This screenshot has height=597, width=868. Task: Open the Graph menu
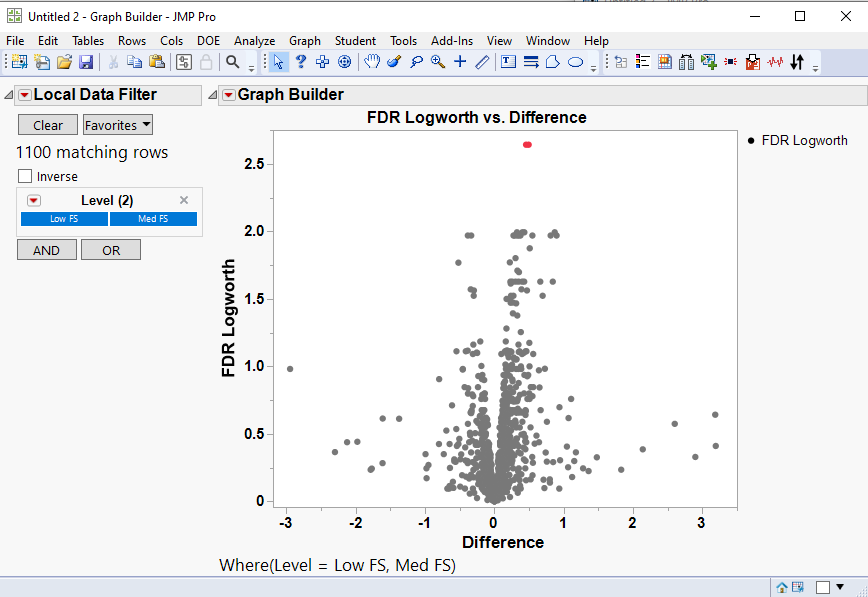tap(304, 41)
